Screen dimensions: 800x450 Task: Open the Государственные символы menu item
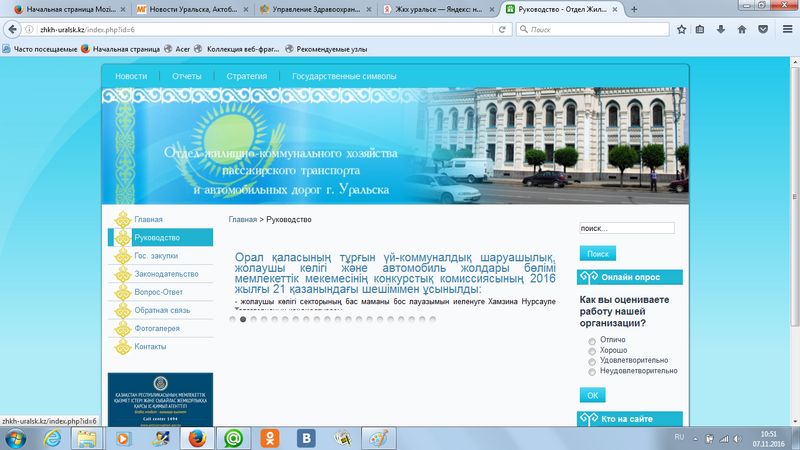pyautogui.click(x=344, y=76)
